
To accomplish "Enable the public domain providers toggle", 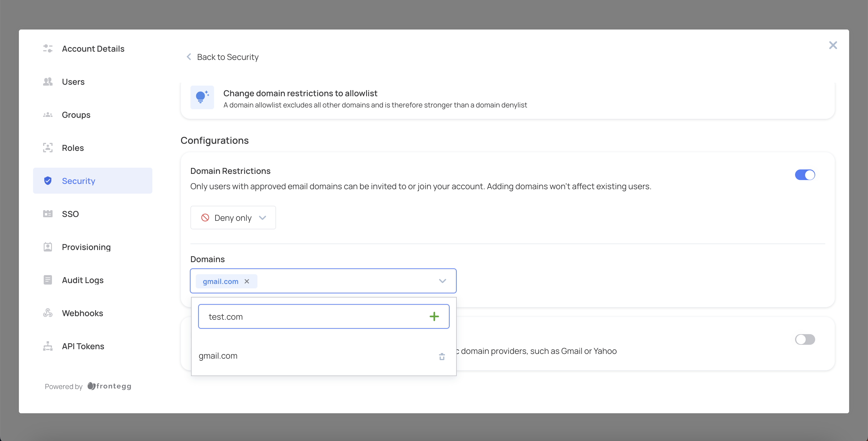I will (x=805, y=339).
